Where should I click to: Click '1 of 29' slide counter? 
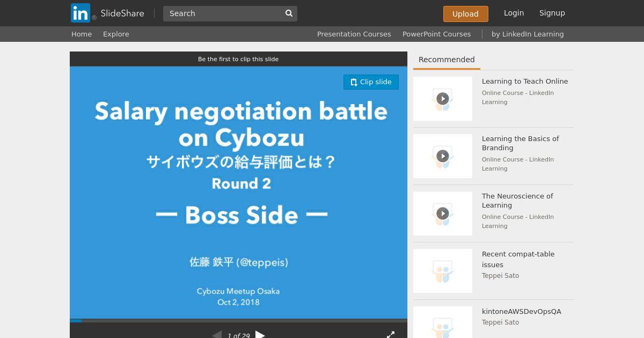[x=238, y=336]
